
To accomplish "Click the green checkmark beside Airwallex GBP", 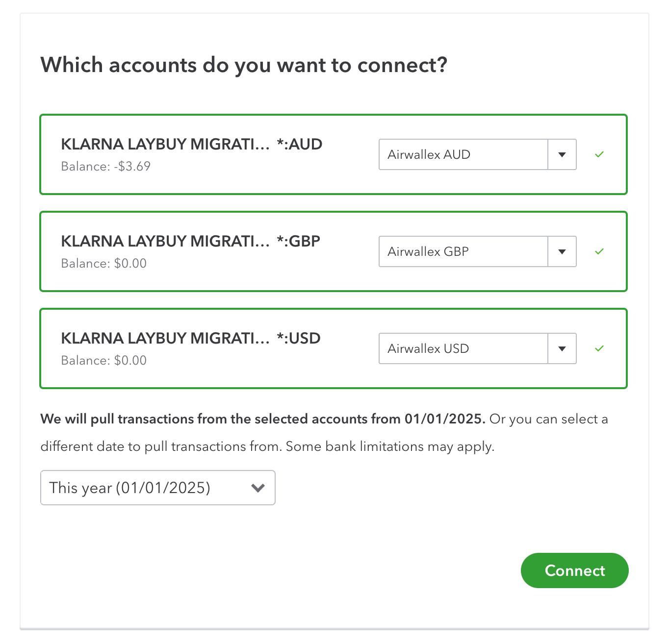I will (599, 251).
